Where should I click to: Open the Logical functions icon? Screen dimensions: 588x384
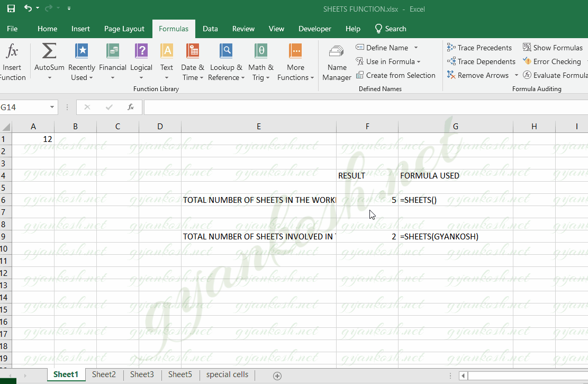141,51
